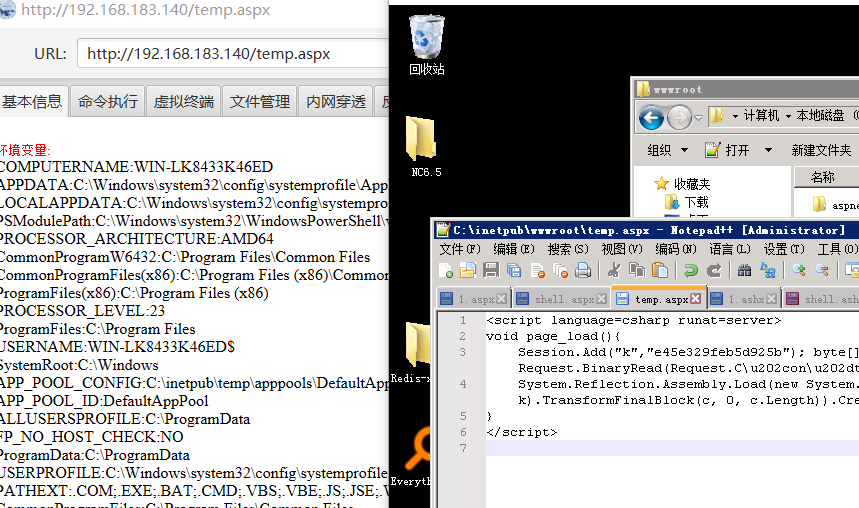Close the 1.aspx tab
The height and width of the screenshot is (508, 859).
point(501,299)
